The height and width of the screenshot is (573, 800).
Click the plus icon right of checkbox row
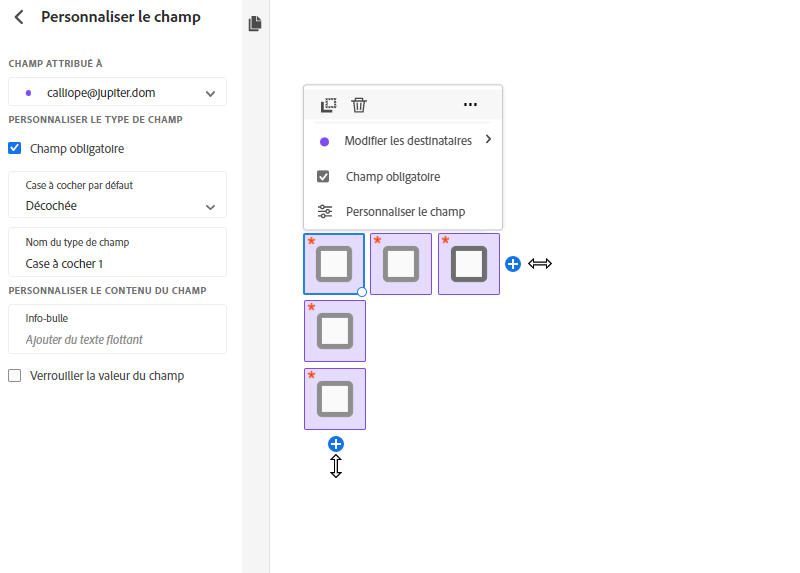tap(513, 264)
